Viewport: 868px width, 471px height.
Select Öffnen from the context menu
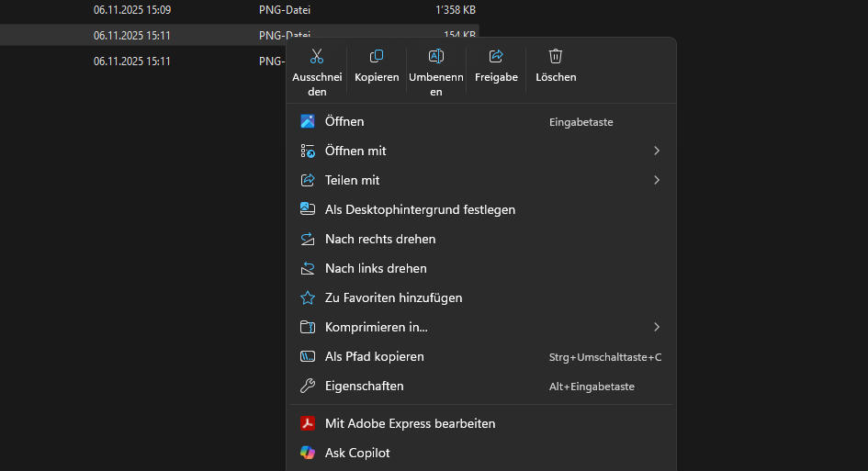click(344, 121)
